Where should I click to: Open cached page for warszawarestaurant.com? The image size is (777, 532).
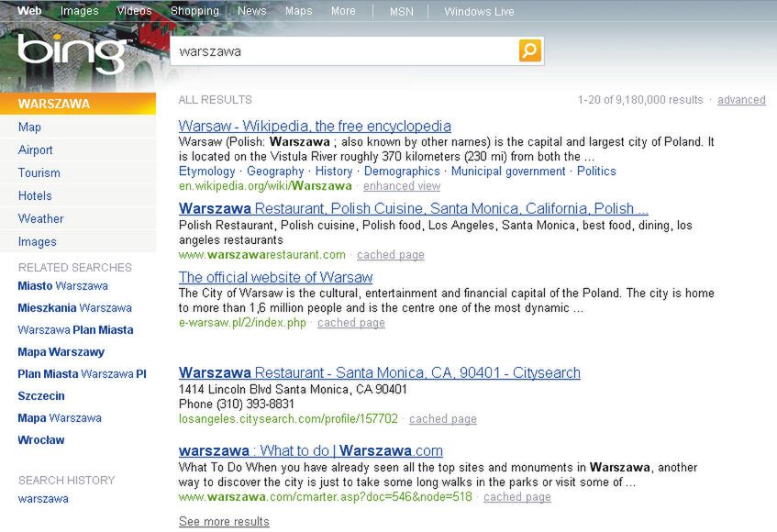pos(391,255)
